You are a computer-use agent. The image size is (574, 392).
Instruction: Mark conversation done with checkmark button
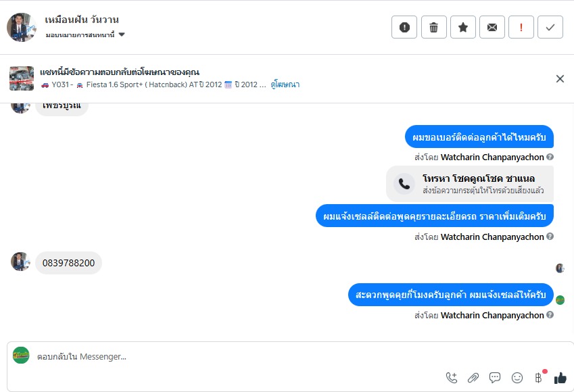click(x=550, y=27)
